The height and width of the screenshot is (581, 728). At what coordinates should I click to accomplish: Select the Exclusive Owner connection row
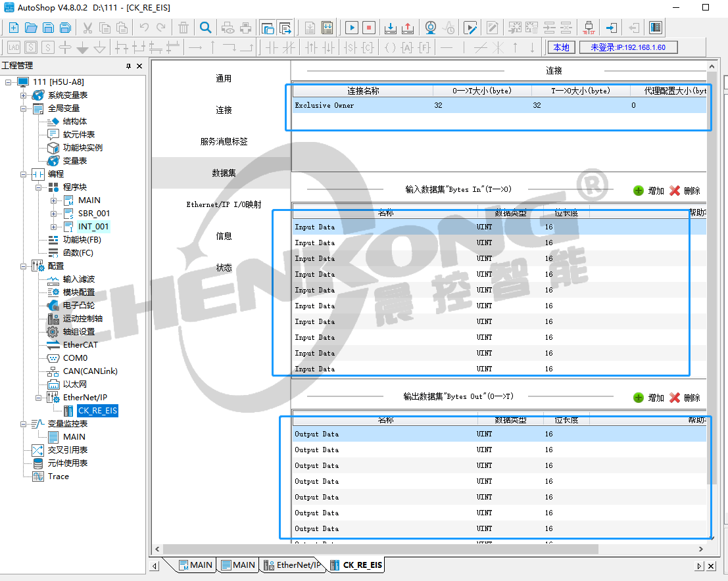[499, 105]
